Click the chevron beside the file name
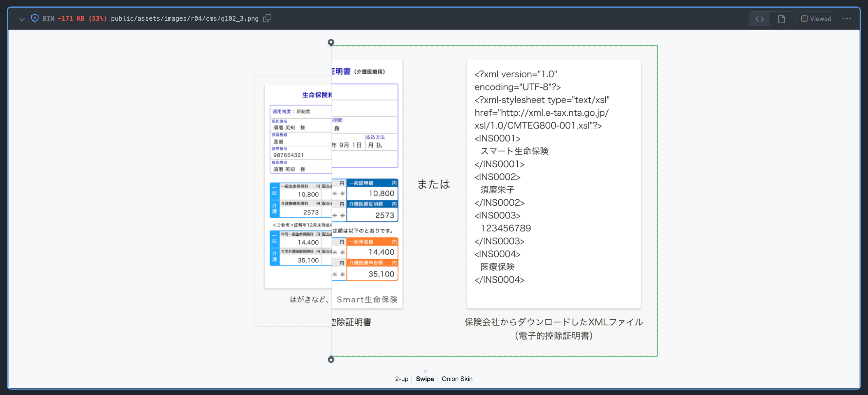The image size is (868, 395). click(21, 19)
